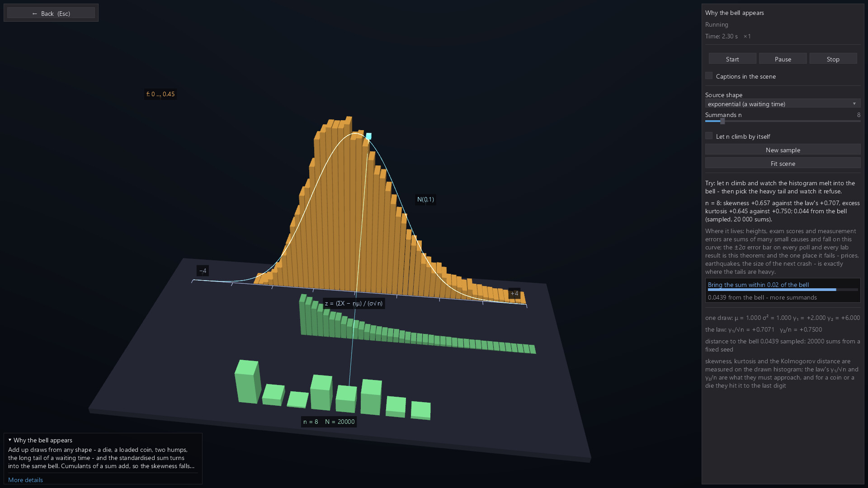The width and height of the screenshot is (868, 488).
Task: Click the −4 axis tick label
Action: click(x=203, y=271)
